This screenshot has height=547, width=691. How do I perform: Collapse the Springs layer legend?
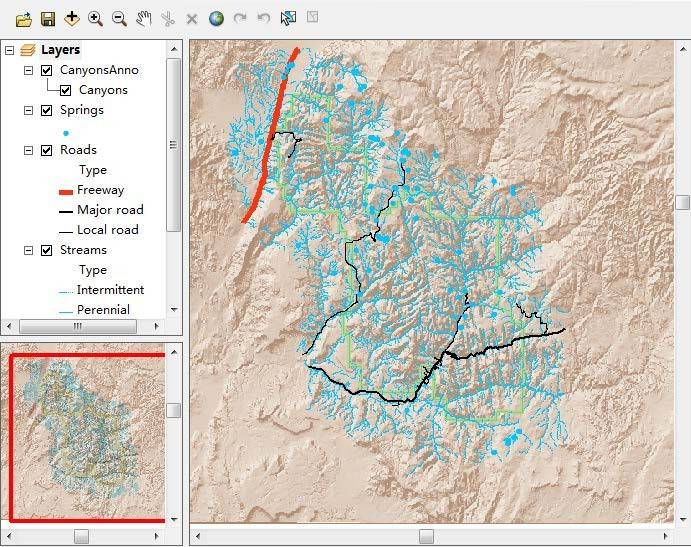click(28, 110)
